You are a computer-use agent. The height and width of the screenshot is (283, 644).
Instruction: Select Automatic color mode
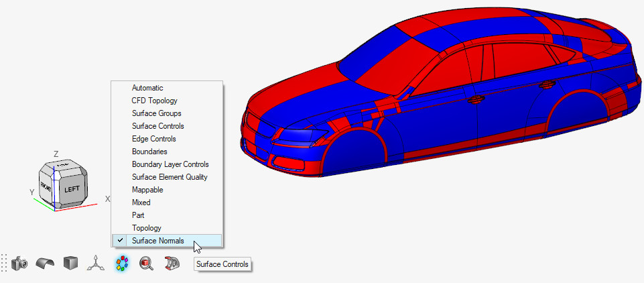(x=147, y=88)
